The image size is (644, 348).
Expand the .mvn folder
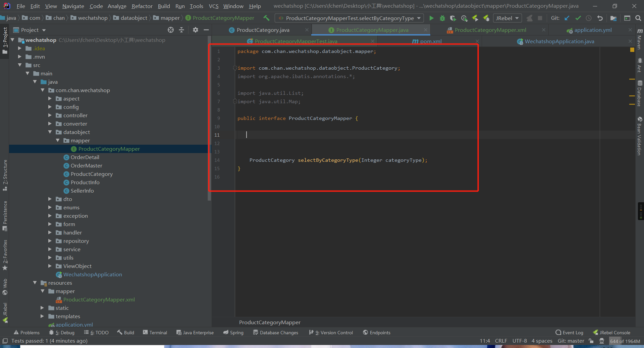click(20, 57)
